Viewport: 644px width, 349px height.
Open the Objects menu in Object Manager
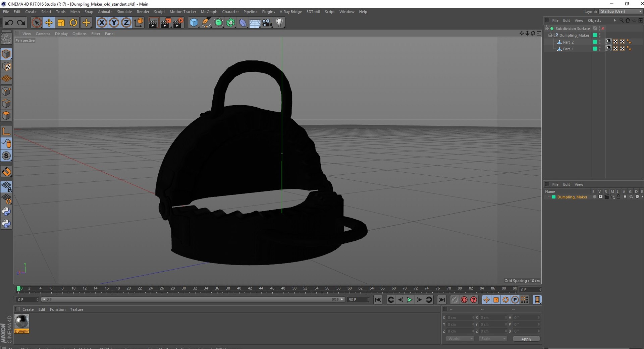(x=594, y=20)
